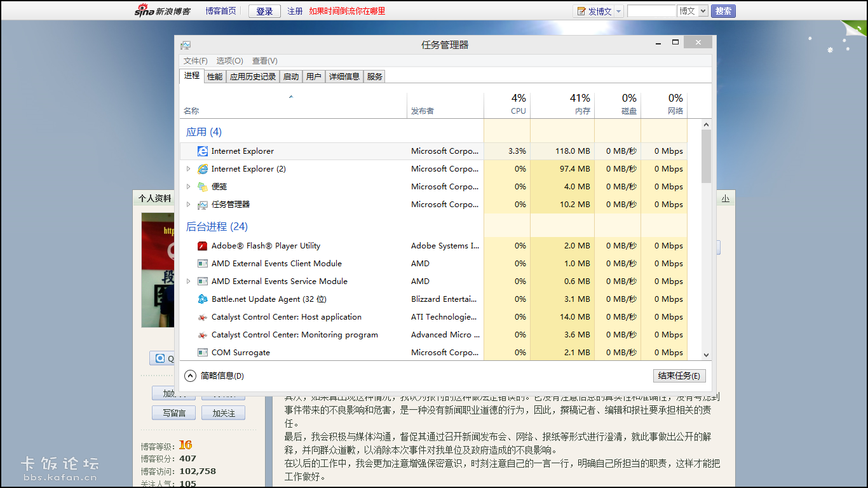Click the 97.4 MB memory cell
The width and height of the screenshot is (868, 488).
[562, 169]
